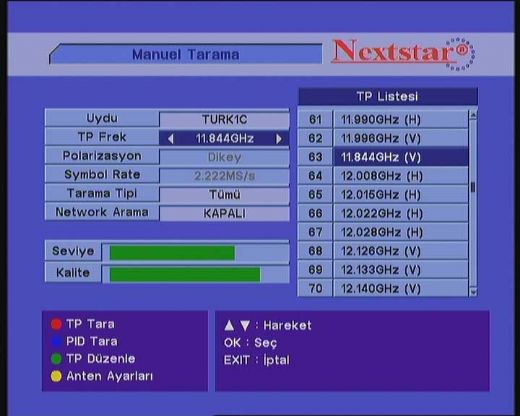Click the PID Tara text
The image size is (520, 416).
click(92, 341)
